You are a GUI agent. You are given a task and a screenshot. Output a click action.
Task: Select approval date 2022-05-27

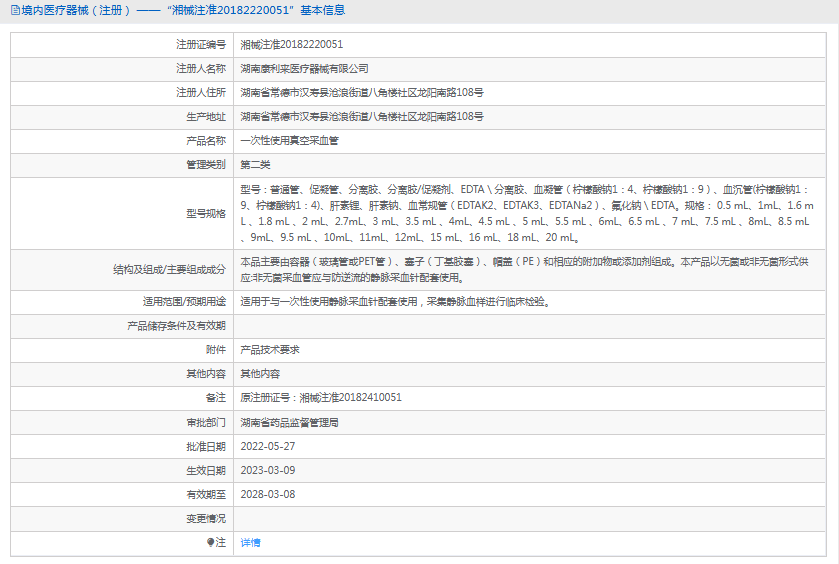click(268, 446)
